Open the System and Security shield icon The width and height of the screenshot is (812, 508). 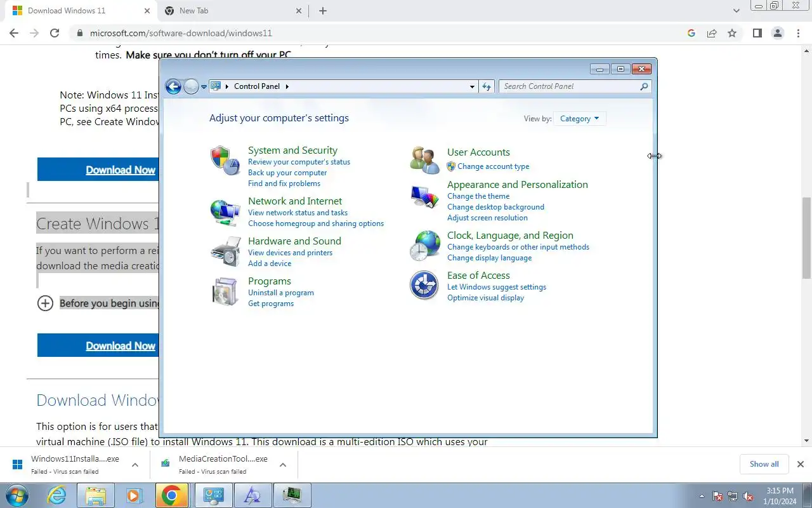[225, 160]
